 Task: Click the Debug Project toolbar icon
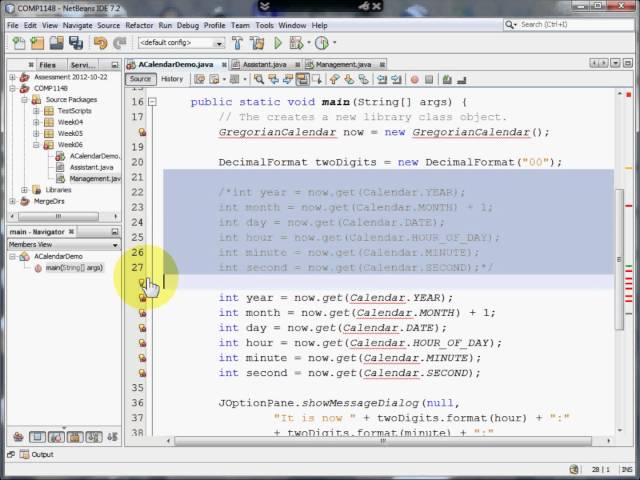click(296, 42)
